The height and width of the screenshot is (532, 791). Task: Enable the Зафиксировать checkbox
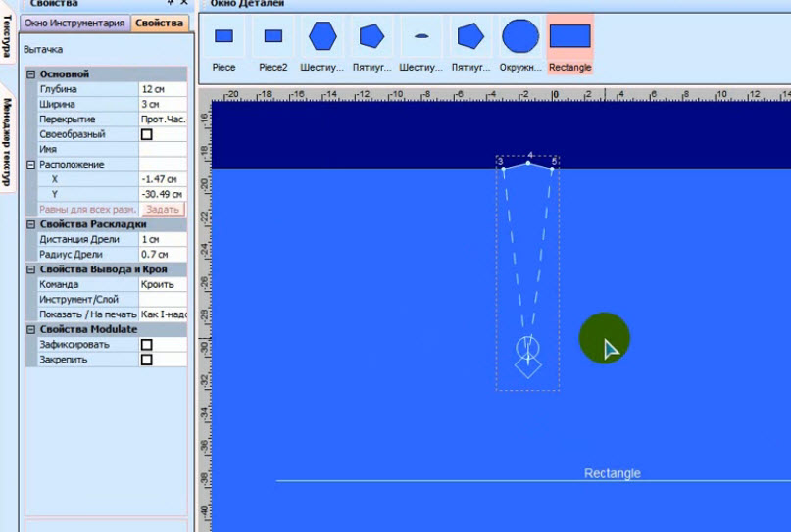(147, 345)
